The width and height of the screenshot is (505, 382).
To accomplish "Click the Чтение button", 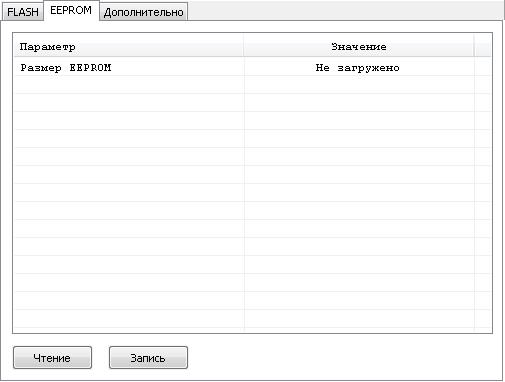I will click(x=52, y=358).
